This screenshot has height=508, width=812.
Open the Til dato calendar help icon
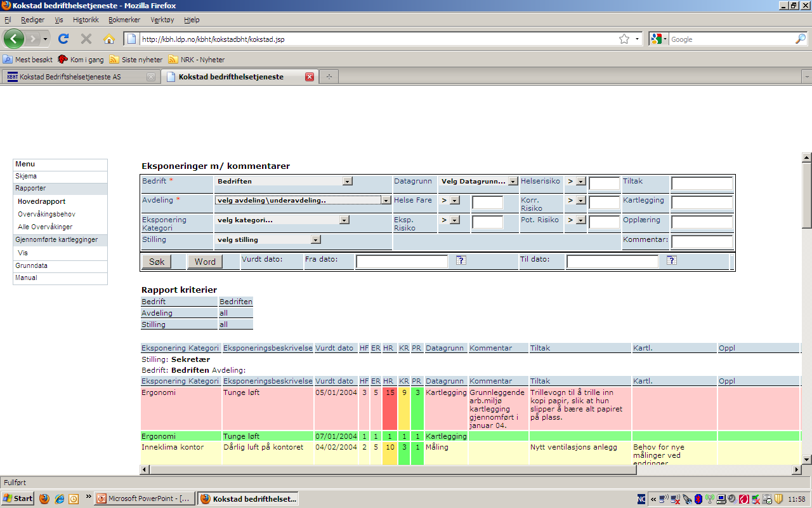672,260
